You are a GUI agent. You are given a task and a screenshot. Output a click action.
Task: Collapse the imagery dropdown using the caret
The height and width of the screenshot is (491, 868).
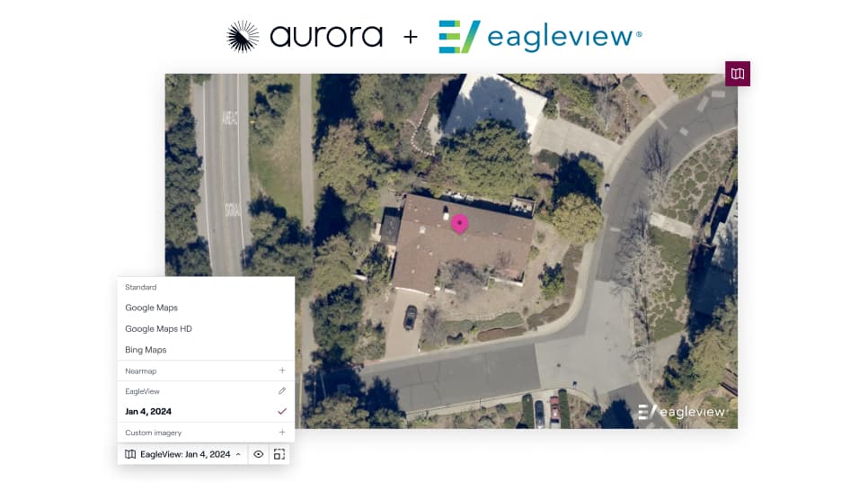pyautogui.click(x=238, y=454)
